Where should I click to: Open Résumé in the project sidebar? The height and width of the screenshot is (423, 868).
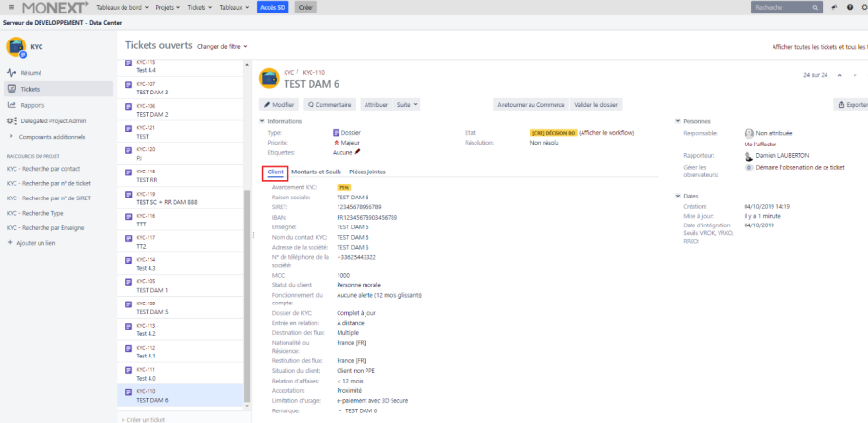click(x=32, y=73)
